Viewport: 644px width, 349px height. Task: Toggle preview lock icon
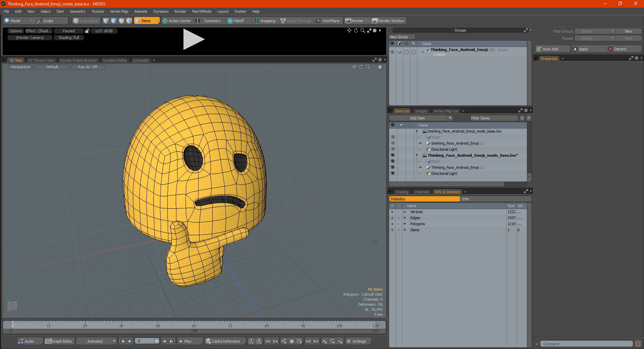coord(87,31)
